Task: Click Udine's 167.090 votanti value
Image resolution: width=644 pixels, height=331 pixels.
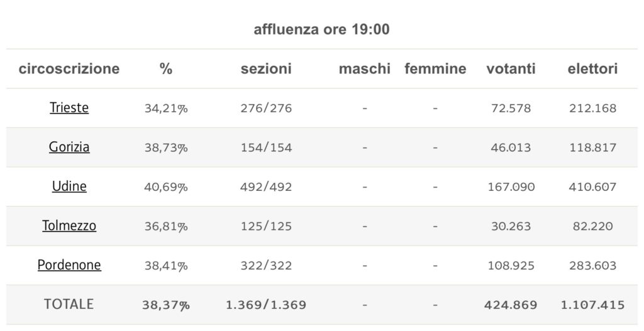Action: tap(511, 187)
